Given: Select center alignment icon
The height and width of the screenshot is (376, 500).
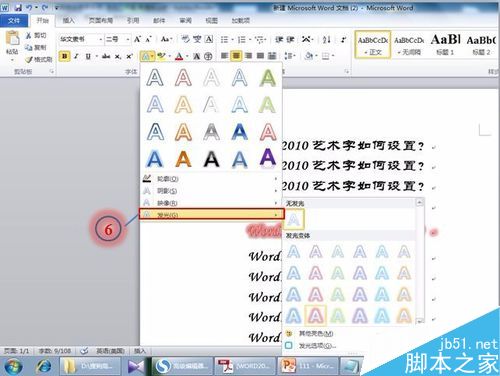Looking at the screenshot, I should 236,56.
